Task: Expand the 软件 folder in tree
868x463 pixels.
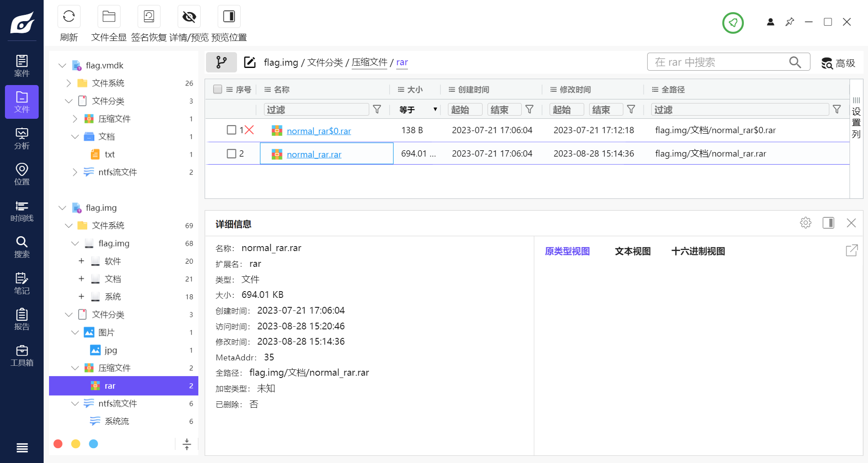Action: [x=81, y=261]
